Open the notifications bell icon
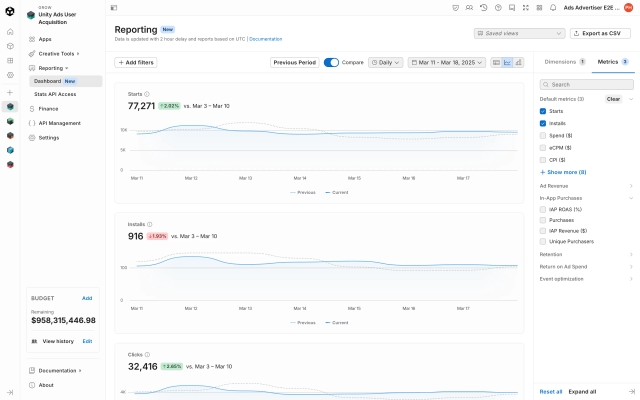Image resolution: width=640 pixels, height=400 pixels. (x=554, y=7)
